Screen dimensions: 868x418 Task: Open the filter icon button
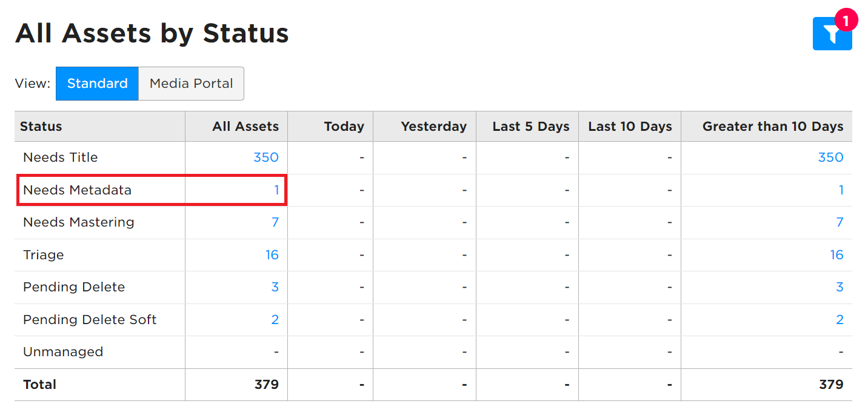[x=832, y=34]
